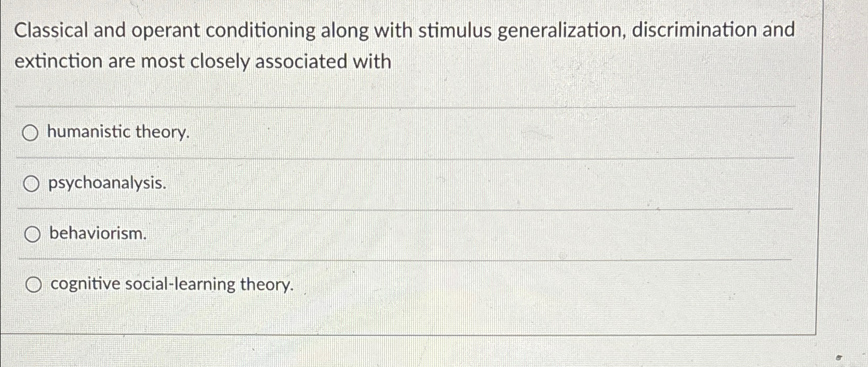Screen dimensions: 868x367
Task: Click the answer option labeled behaviorism
Action: point(97,234)
